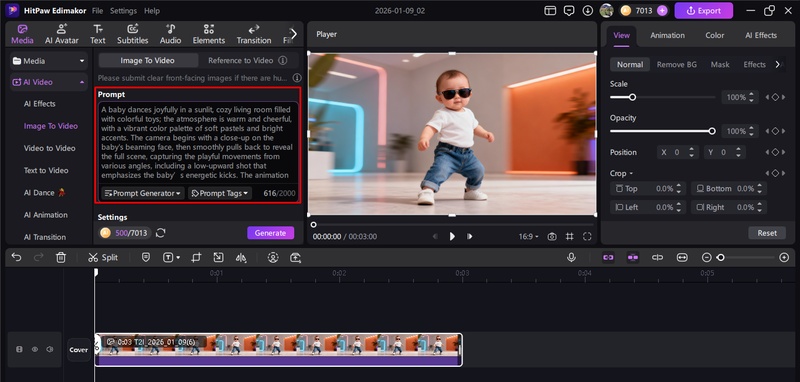Open the feedback message icon
800x382 pixels.
pos(569,11)
